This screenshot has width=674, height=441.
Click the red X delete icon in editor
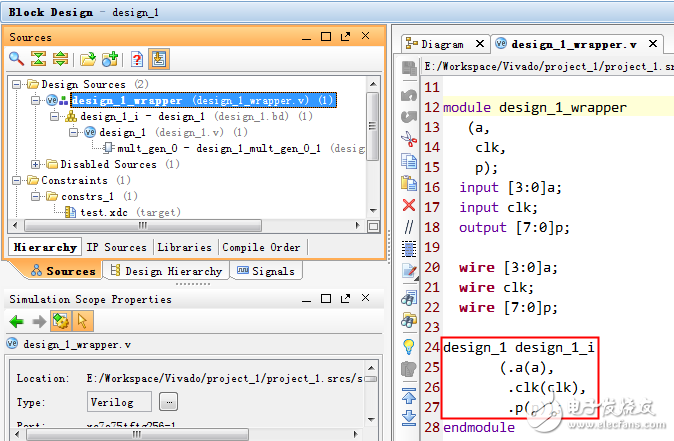[409, 205]
